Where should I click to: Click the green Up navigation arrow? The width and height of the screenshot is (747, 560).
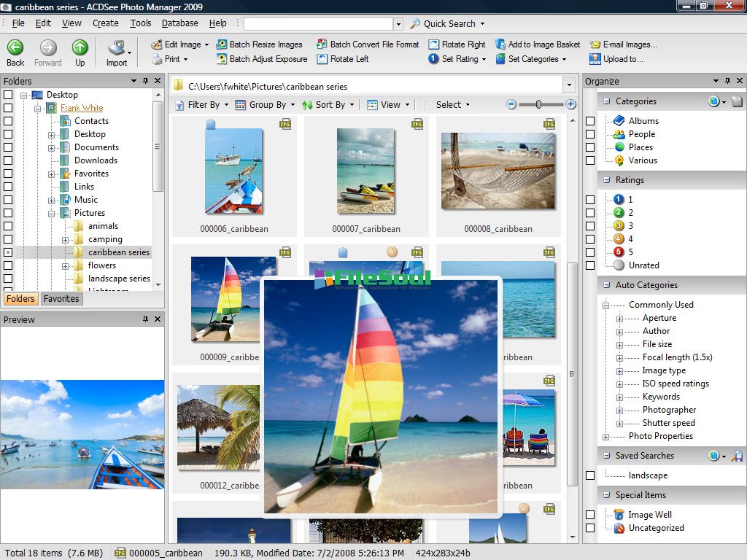point(80,48)
